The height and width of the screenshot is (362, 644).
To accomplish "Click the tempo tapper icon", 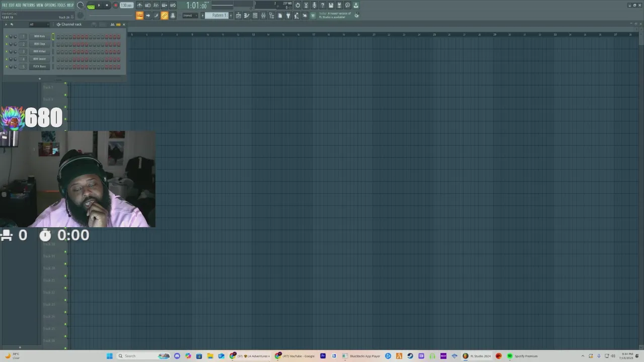I will click(296, 16).
